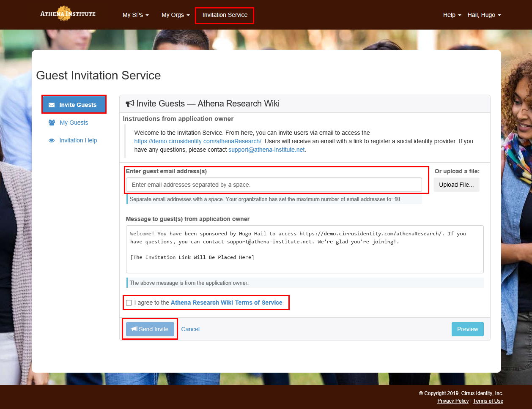This screenshot has height=409, width=532.
Task: Select the Invitation Service nav item
Action: [225, 15]
